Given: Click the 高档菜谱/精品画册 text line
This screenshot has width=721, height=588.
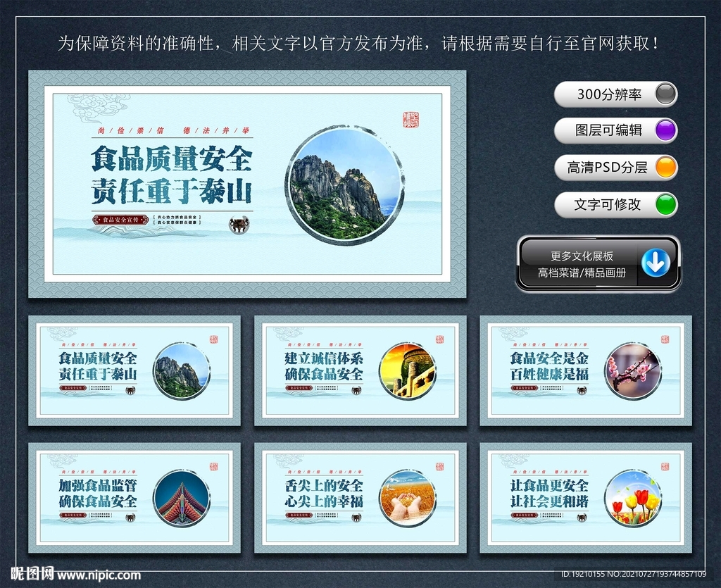Looking at the screenshot, I should [582, 273].
